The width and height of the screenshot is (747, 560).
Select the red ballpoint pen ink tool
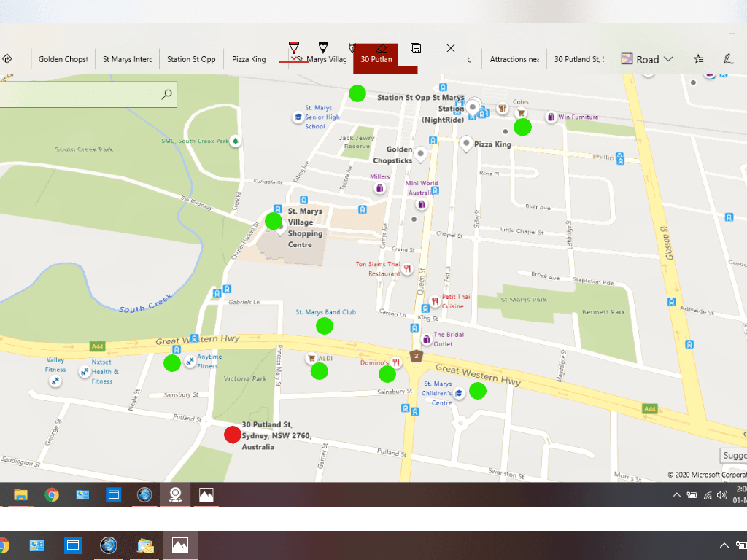pos(294,47)
